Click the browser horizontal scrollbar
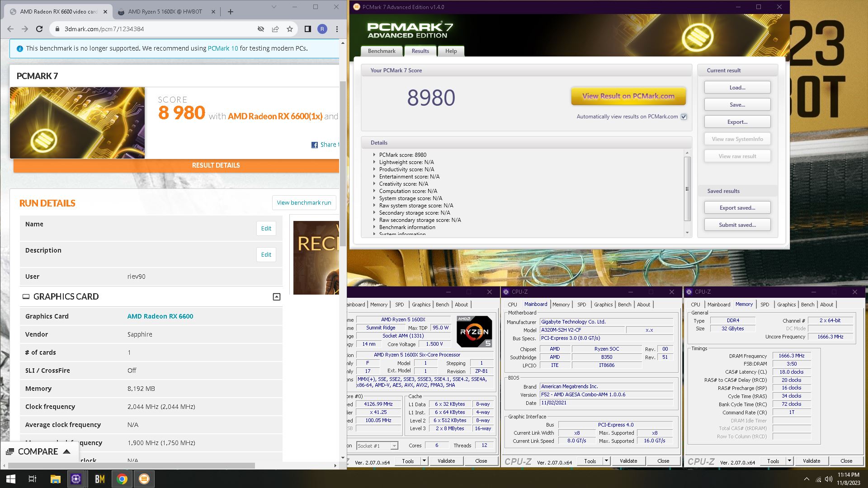Image resolution: width=868 pixels, height=488 pixels. (131, 465)
